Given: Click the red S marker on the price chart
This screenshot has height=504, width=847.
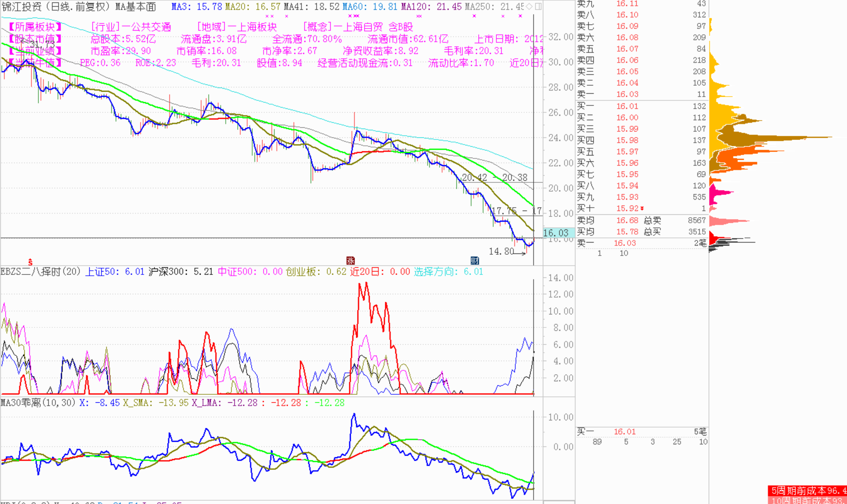Looking at the screenshot, I should pos(30,262).
